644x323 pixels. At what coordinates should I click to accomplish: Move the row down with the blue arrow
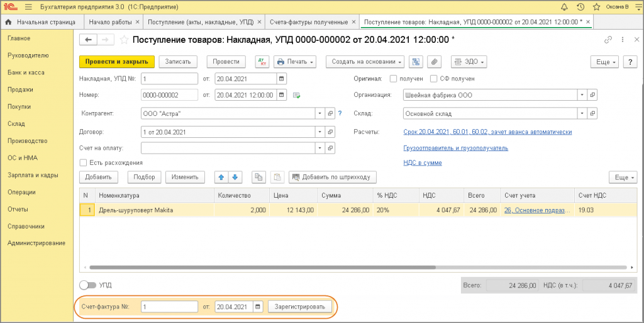click(235, 177)
